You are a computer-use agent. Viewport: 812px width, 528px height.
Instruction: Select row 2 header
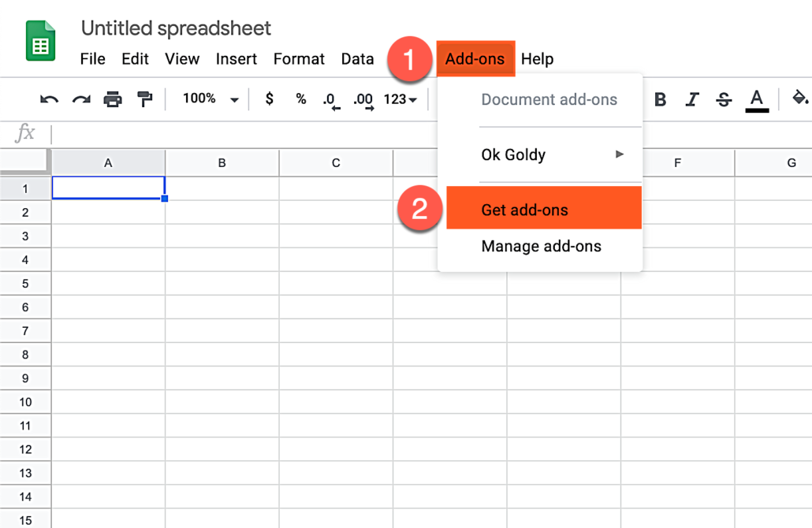(25, 212)
